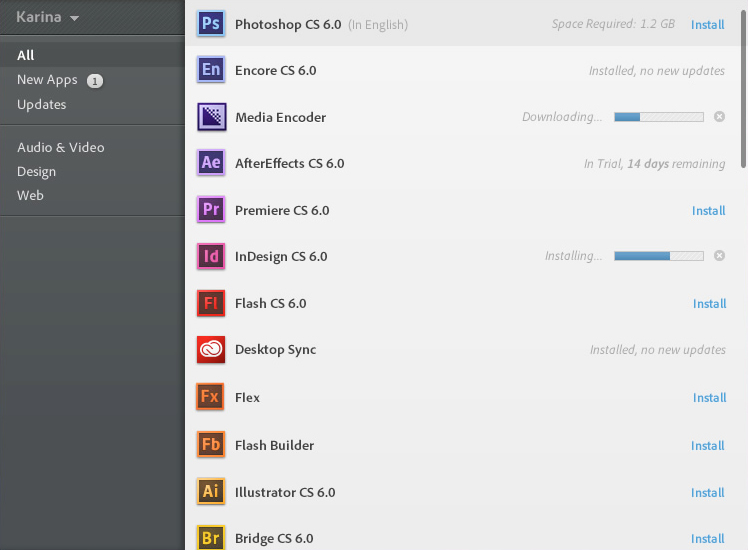Image resolution: width=748 pixels, height=550 pixels.
Task: Select the Flash Builder icon
Action: click(211, 445)
